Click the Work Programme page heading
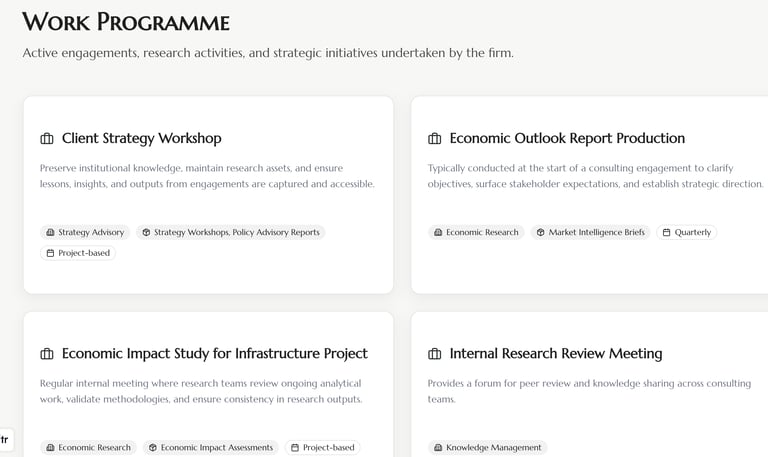768x457 pixels. [x=126, y=22]
